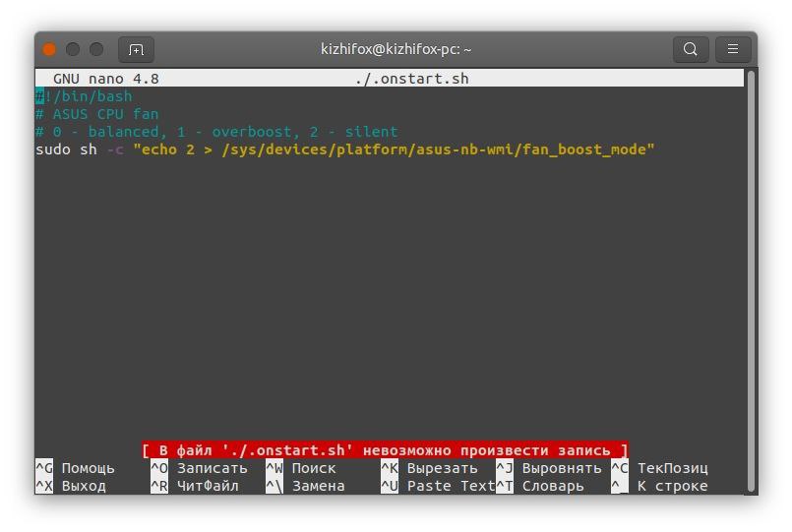The height and width of the screenshot is (532, 792).
Task: Click the GNU nano 4.8 header text
Action: pos(106,79)
